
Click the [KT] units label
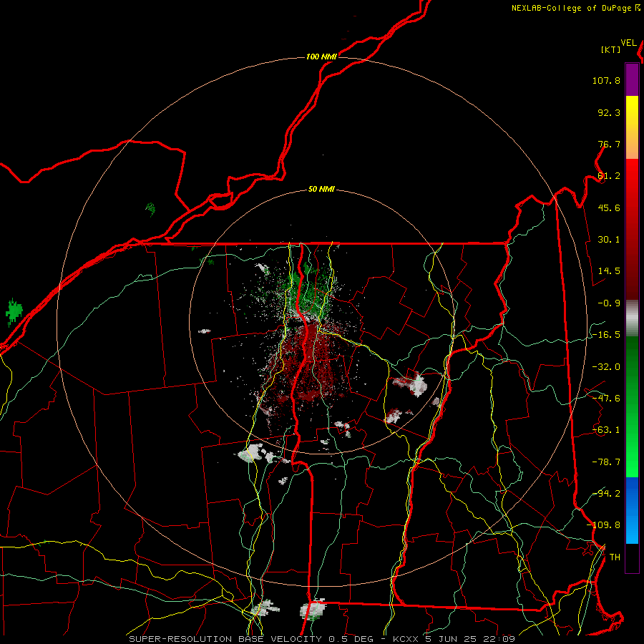(x=611, y=49)
